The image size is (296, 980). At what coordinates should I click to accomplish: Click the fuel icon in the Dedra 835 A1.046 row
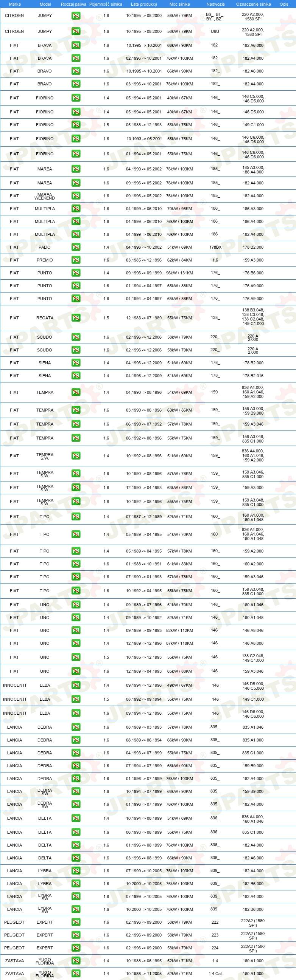pos(76,728)
